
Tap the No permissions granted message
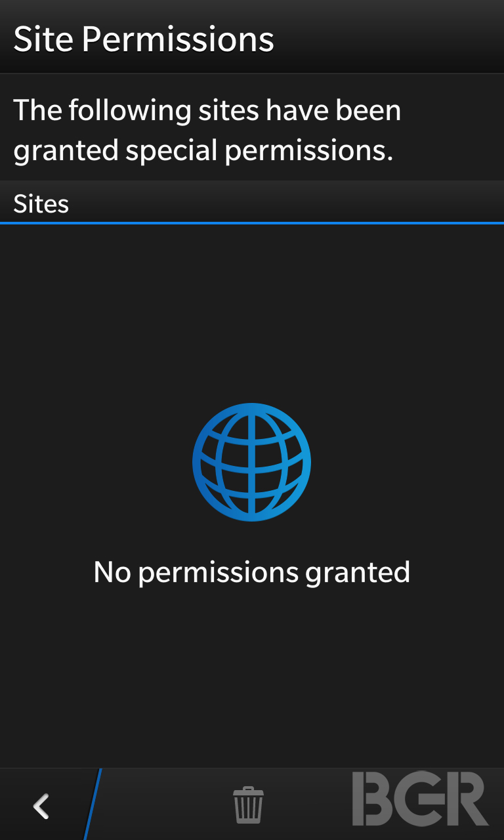252,572
